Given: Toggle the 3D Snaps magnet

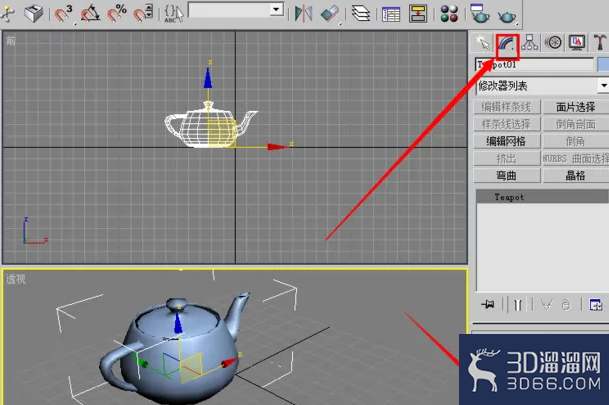Looking at the screenshot, I should tap(63, 13).
